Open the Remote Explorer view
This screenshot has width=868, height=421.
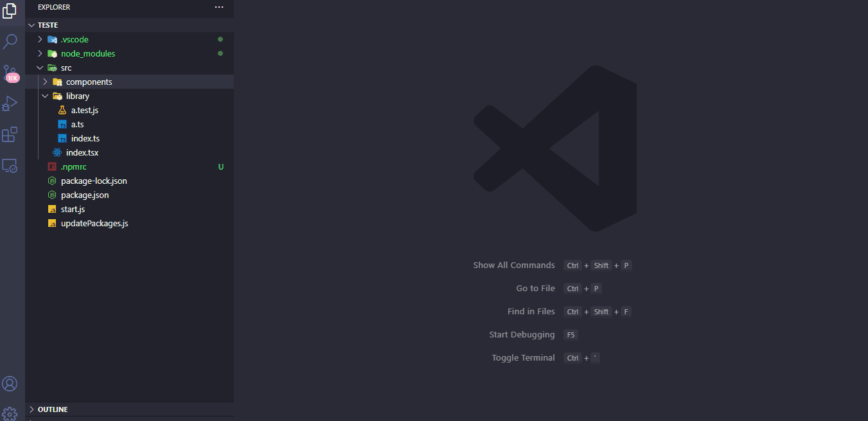pyautogui.click(x=10, y=165)
